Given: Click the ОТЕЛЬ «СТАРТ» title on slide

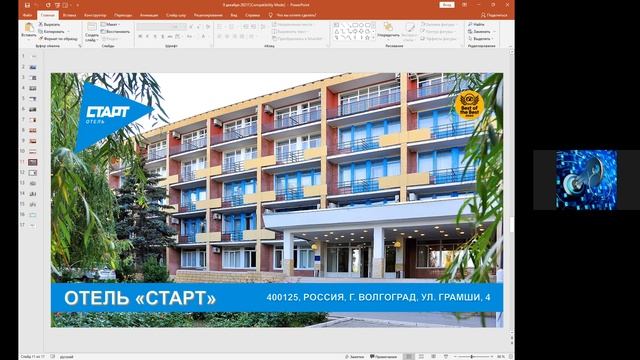Looking at the screenshot, I should tap(140, 298).
